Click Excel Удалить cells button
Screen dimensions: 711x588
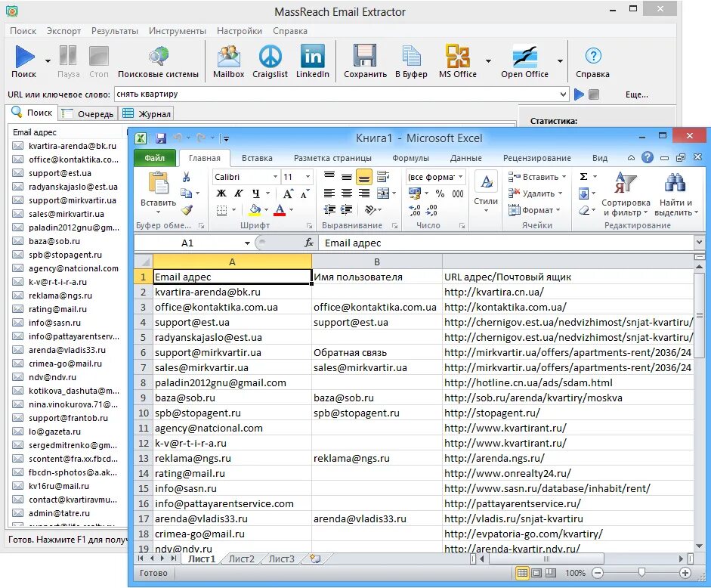pyautogui.click(x=536, y=193)
